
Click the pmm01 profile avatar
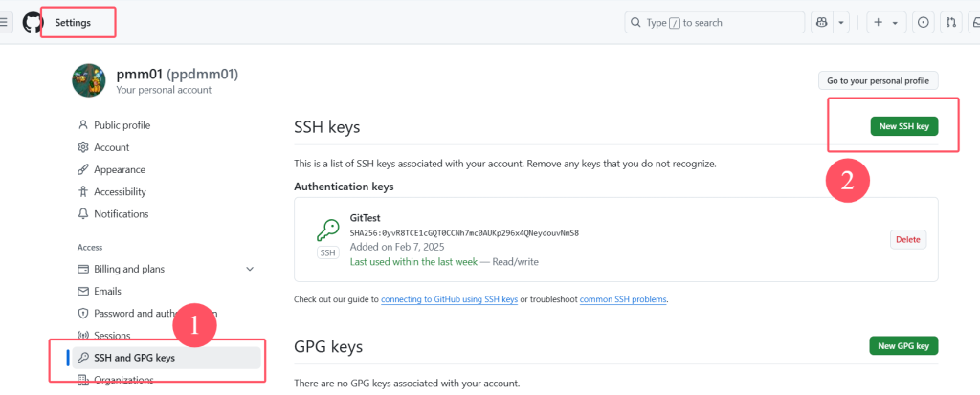coord(88,80)
